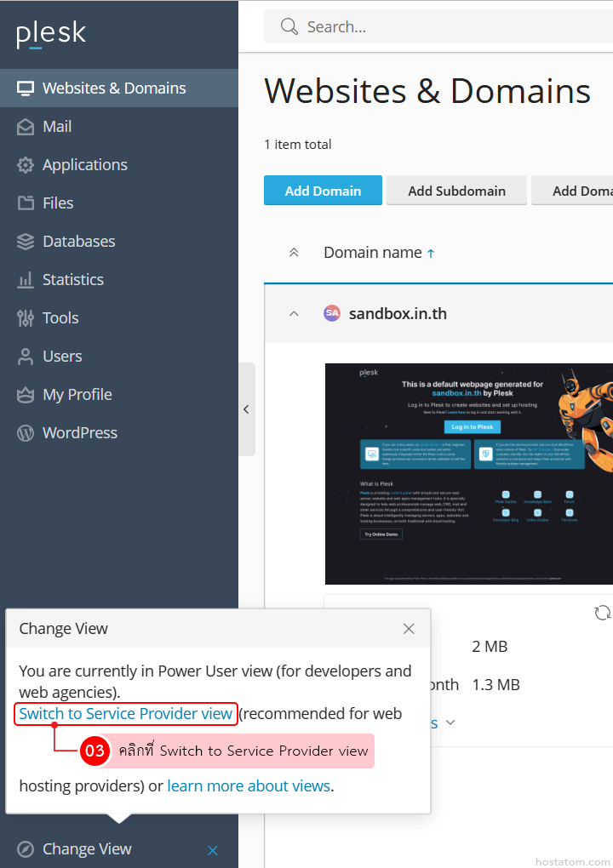The image size is (613, 868).
Task: Open Tools via its sliders icon
Action: [x=26, y=318]
